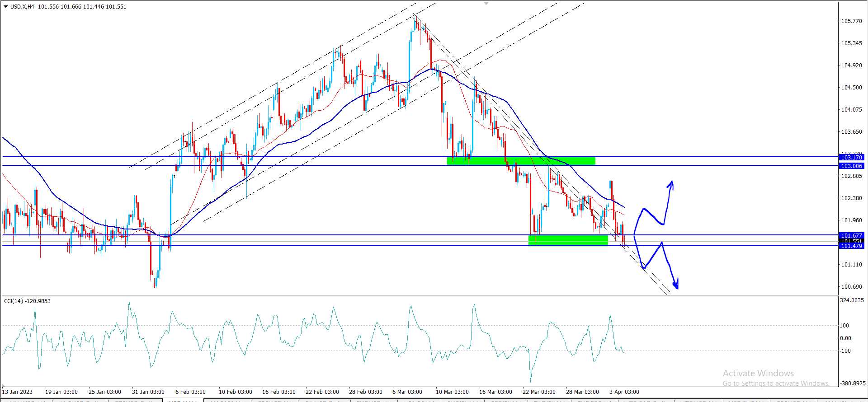Click the CCI -100 level scale value
Viewport: 868px width, 402px height.
pyautogui.click(x=844, y=351)
